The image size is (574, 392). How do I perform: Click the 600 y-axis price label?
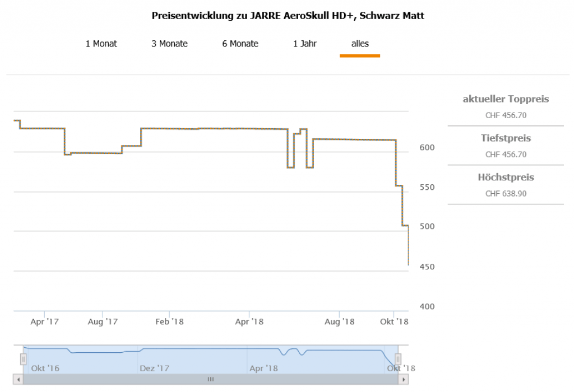tap(427, 147)
